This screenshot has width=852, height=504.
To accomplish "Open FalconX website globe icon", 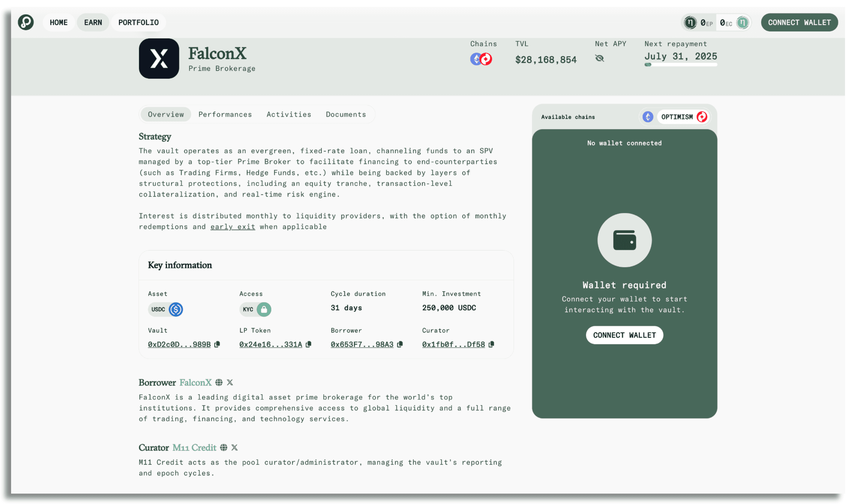I will click(x=219, y=383).
